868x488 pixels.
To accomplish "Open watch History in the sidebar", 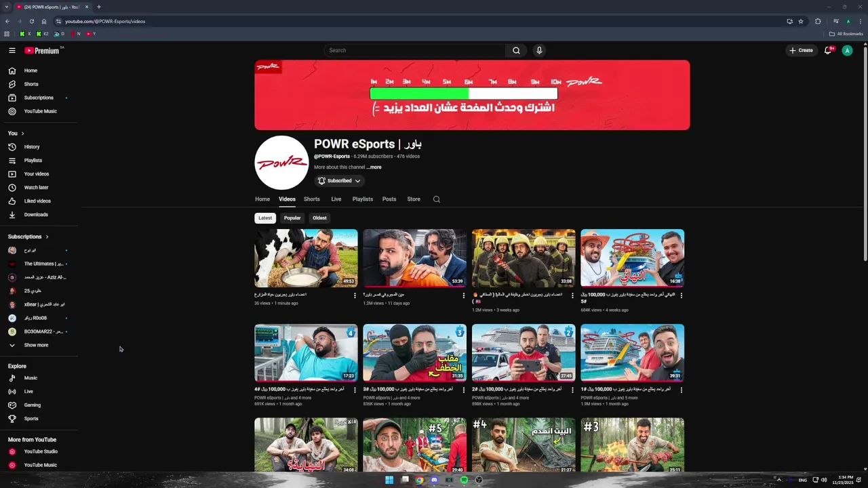I will (39, 147).
